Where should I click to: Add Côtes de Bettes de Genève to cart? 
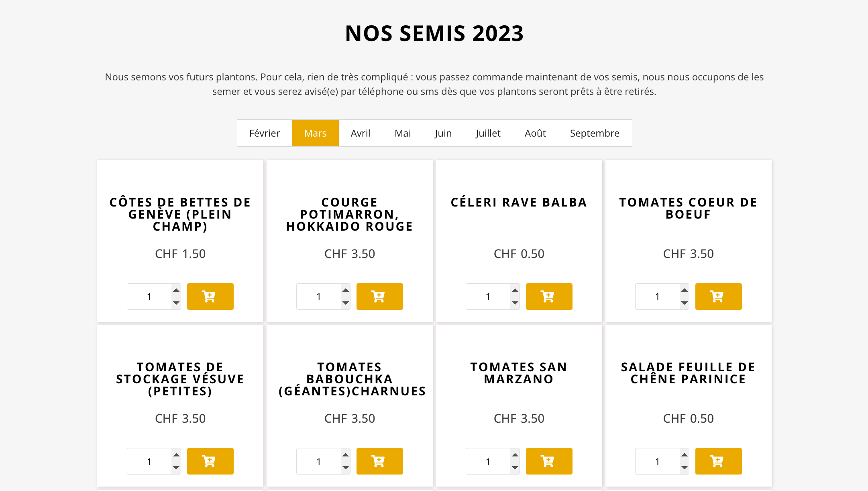point(210,297)
